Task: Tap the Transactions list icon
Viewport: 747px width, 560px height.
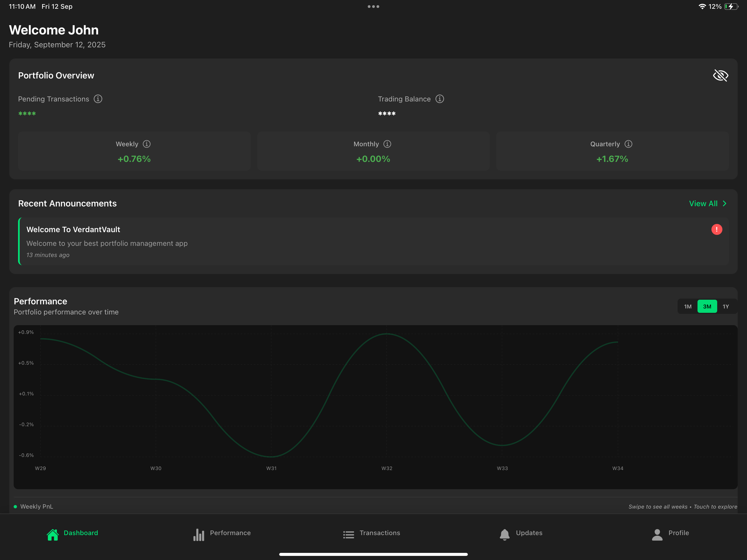Action: click(x=349, y=535)
